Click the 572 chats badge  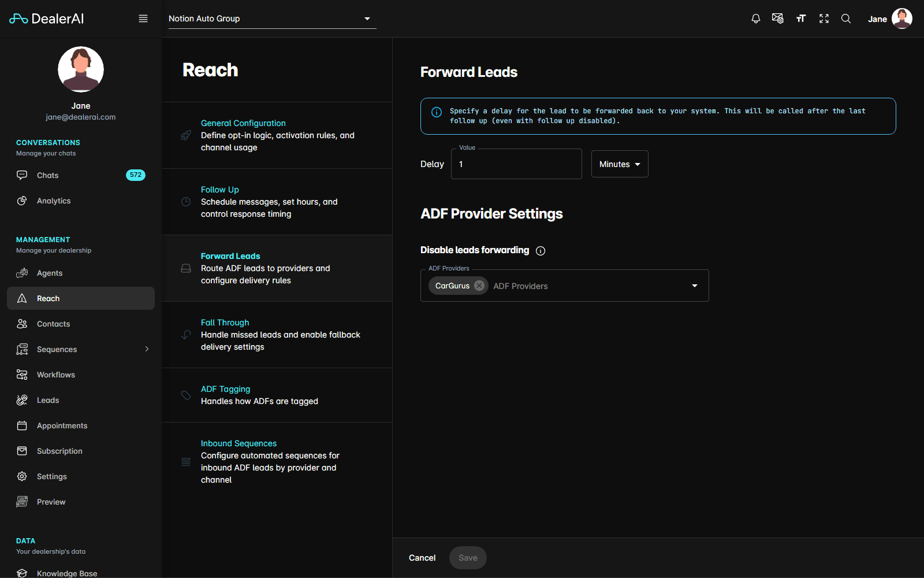tap(136, 175)
